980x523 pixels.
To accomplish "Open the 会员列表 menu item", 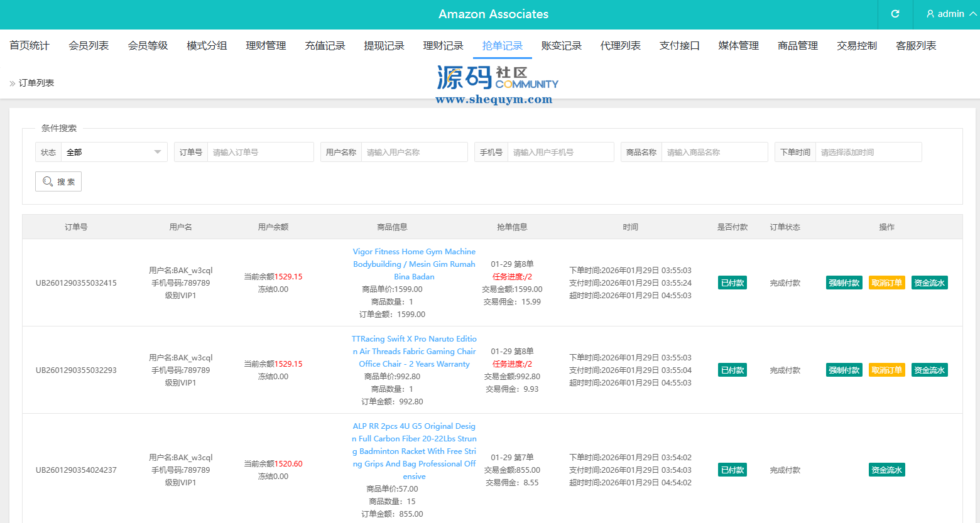I will pos(89,46).
